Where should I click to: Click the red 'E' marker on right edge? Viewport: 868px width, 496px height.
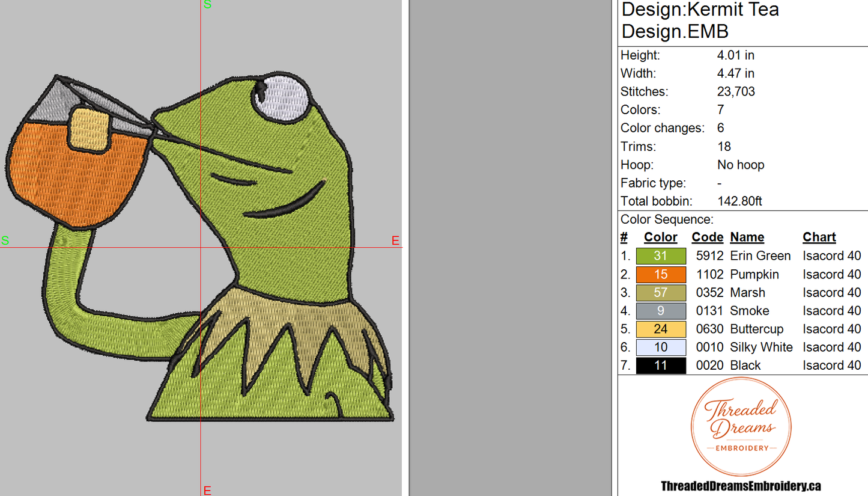click(395, 241)
